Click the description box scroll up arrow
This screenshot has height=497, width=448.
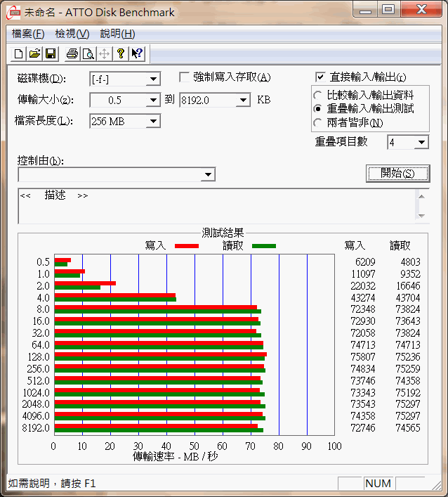[421, 197]
